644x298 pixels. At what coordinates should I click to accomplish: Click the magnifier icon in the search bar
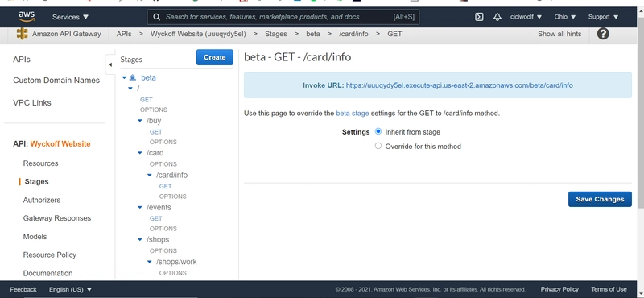click(156, 17)
